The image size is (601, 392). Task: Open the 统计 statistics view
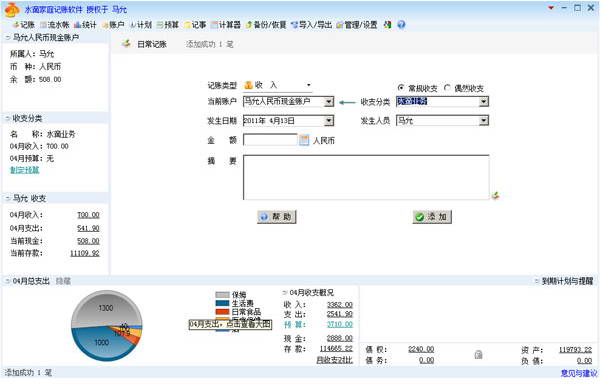click(x=85, y=25)
